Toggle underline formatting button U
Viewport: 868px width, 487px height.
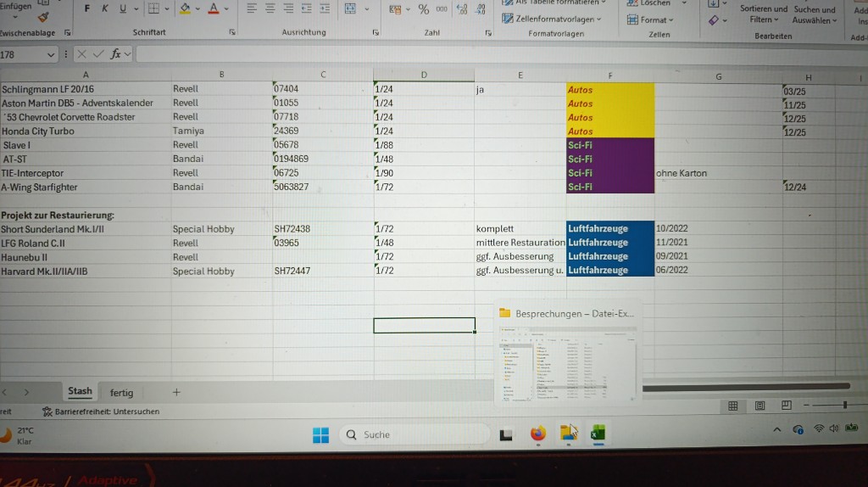pyautogui.click(x=123, y=8)
